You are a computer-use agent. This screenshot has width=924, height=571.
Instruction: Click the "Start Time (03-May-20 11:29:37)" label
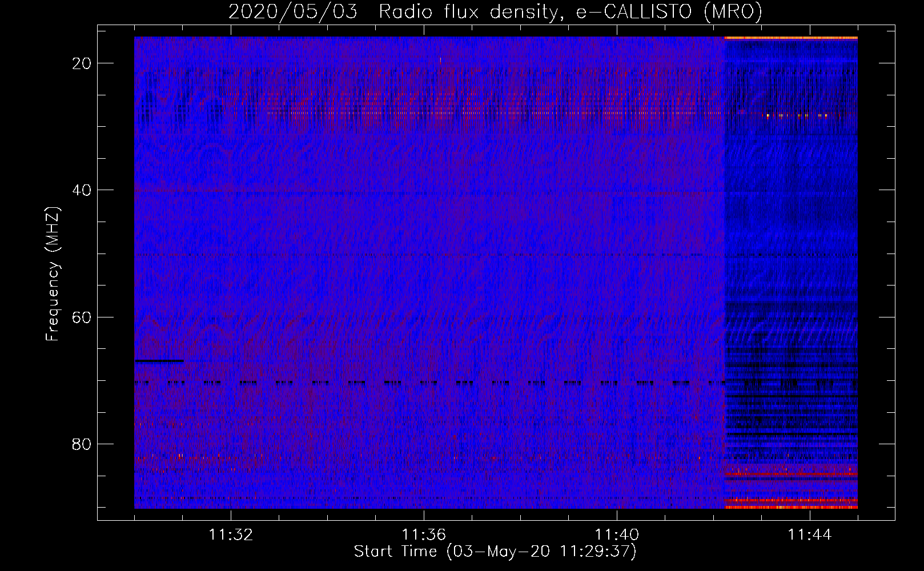point(495,552)
